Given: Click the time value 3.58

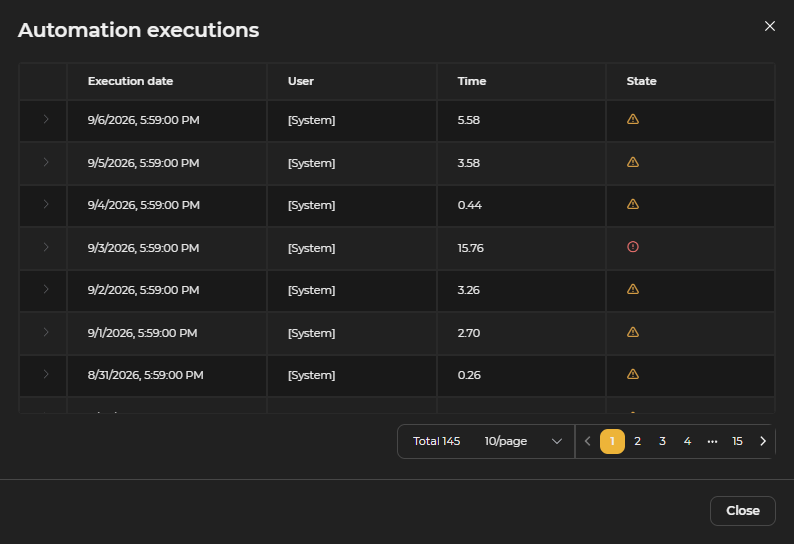Looking at the screenshot, I should (x=468, y=163).
